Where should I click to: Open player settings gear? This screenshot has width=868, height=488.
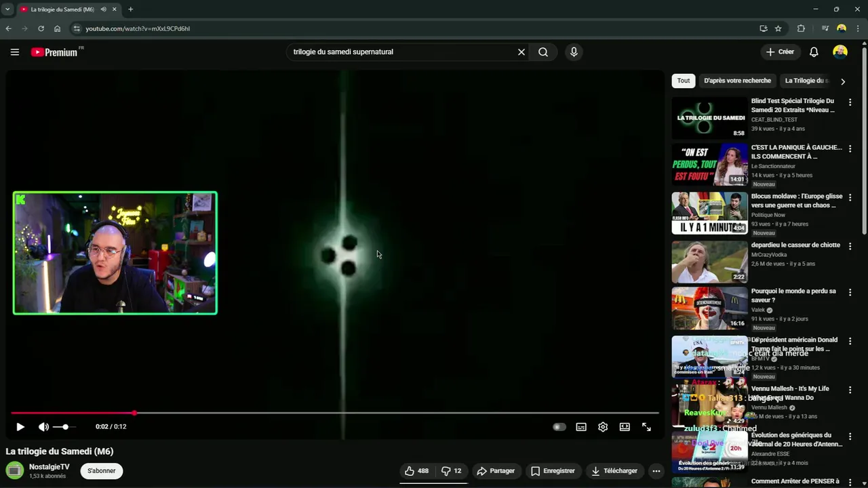coord(603,427)
